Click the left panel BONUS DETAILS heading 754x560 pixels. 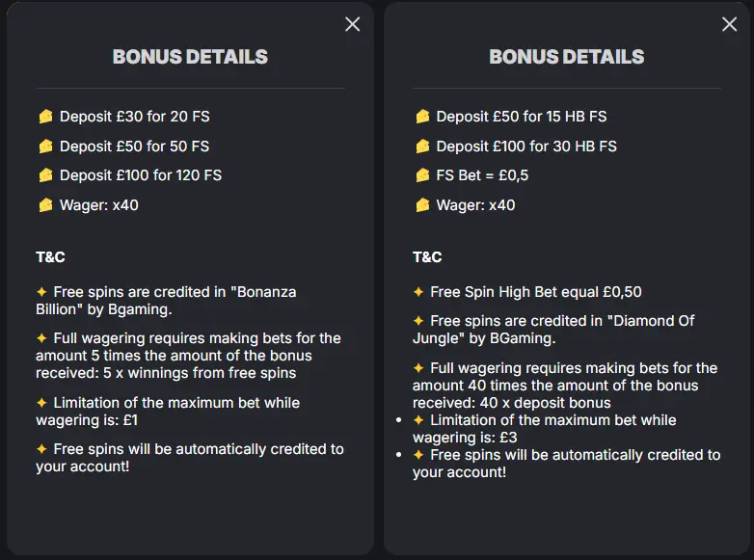coord(190,57)
